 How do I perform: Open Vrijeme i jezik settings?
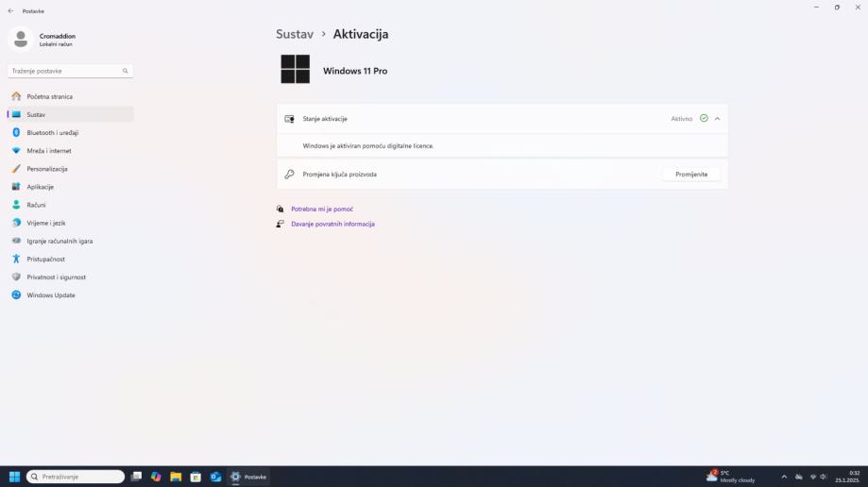tap(70, 223)
